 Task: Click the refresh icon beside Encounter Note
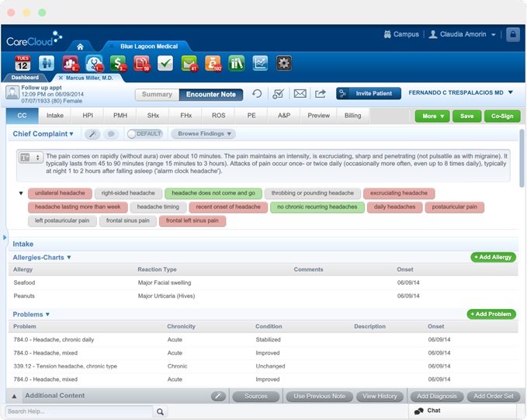pyautogui.click(x=257, y=94)
